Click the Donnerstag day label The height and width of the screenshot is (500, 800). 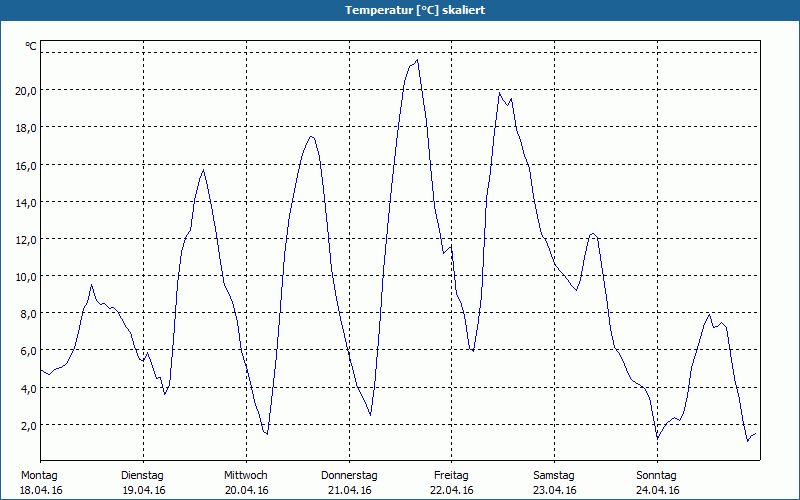tap(349, 476)
